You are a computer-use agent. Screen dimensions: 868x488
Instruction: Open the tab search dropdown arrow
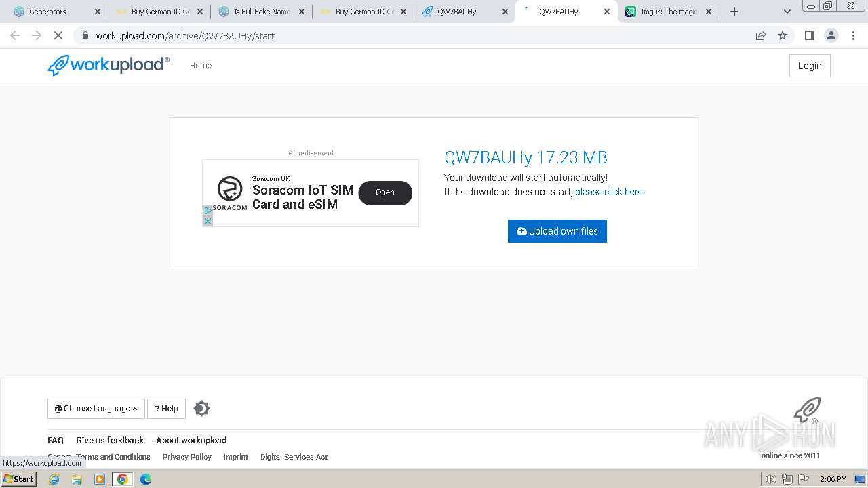787,12
